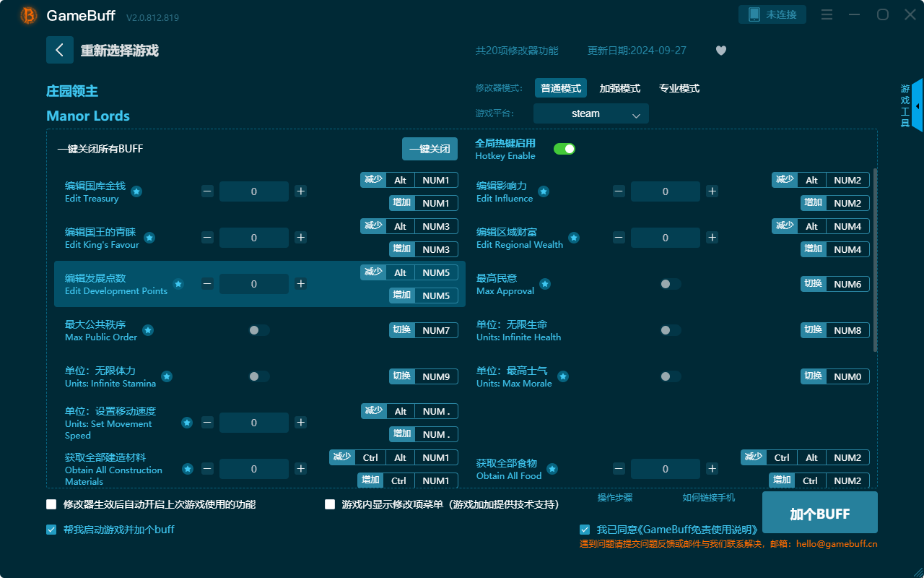Open the hamburger menu icon in title bar

pyautogui.click(x=827, y=15)
